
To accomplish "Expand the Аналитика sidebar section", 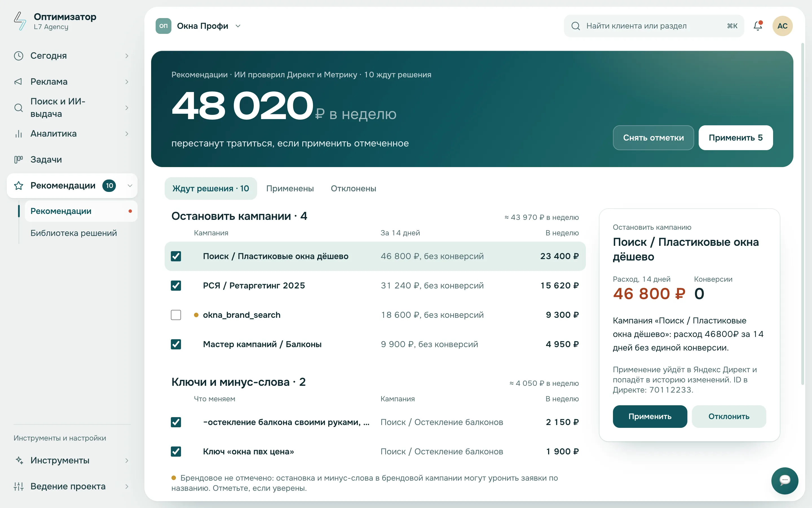I will (127, 134).
